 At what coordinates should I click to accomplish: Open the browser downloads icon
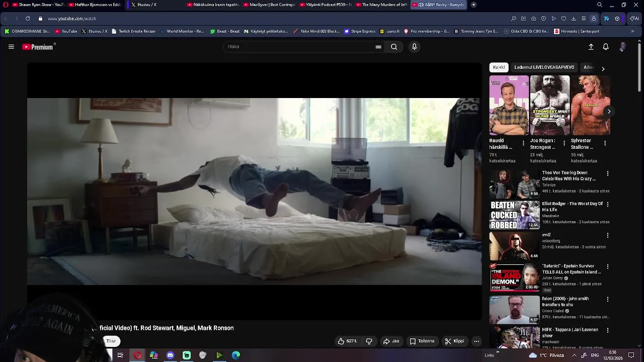574,19
